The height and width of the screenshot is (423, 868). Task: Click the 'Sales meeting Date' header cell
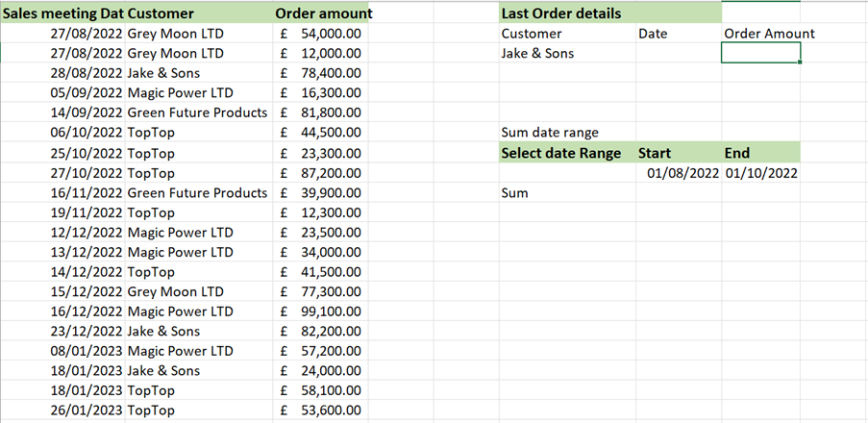[x=62, y=13]
